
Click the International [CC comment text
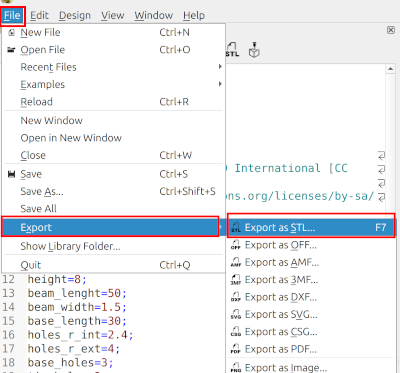click(x=291, y=168)
